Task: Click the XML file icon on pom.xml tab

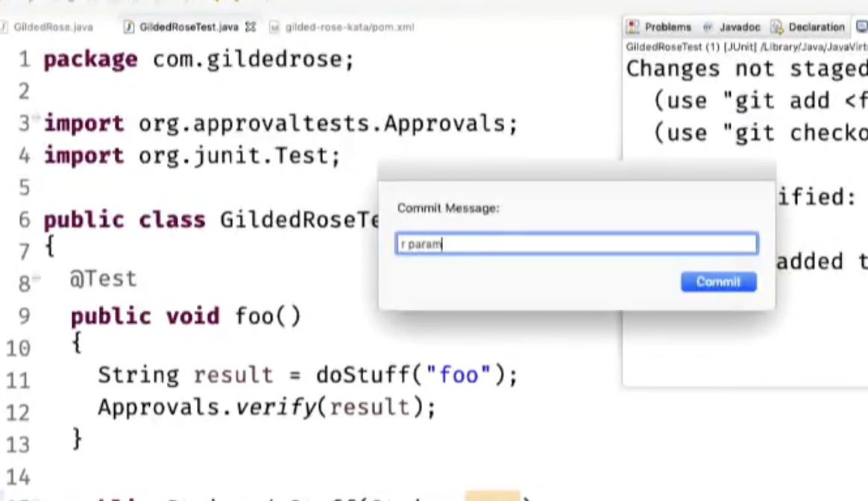Action: 274,27
